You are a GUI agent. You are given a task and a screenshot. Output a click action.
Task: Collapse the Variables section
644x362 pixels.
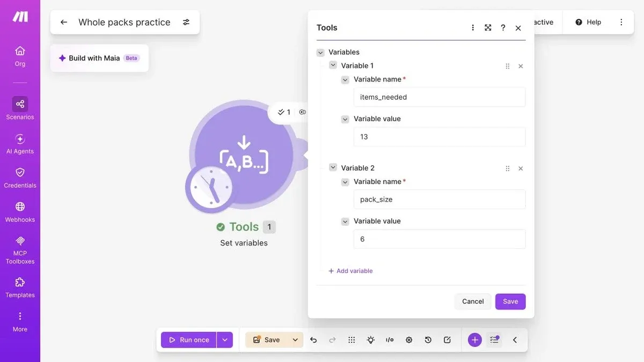point(320,53)
